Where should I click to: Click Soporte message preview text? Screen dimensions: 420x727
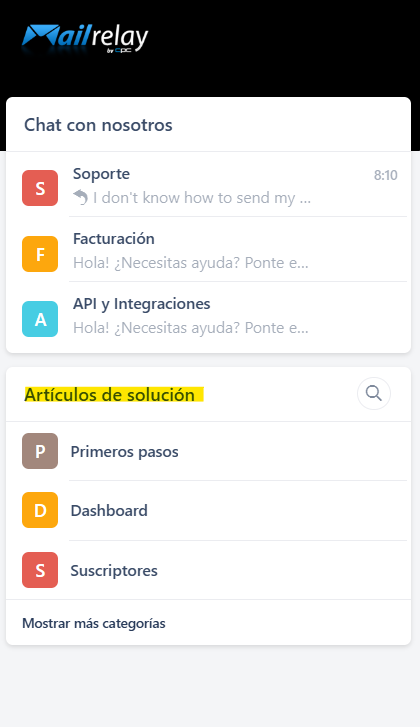202,198
